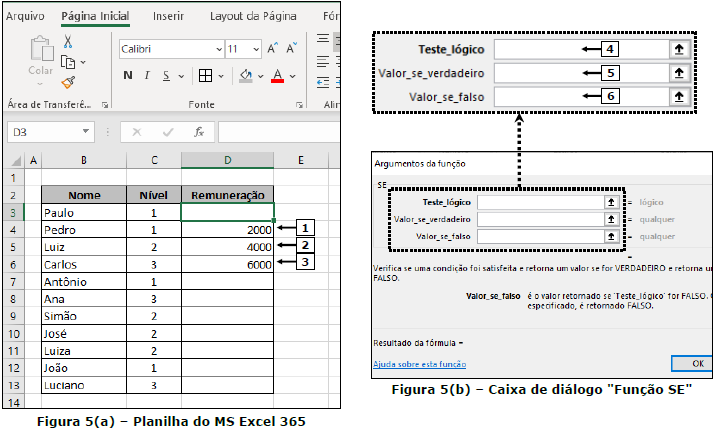Click the Valor_se_falso input field in dialog
The image size is (719, 428).
pos(541,236)
